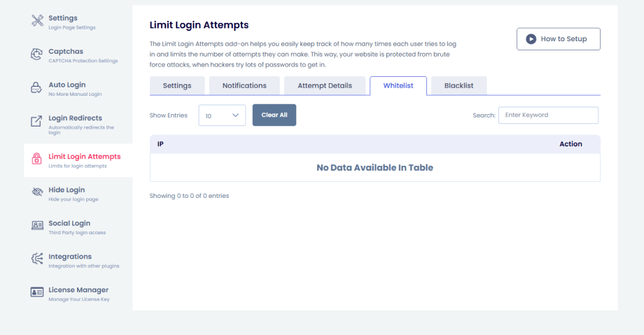644x335 pixels.
Task: Click the 'Limit Login Attempts' page heading
Action: 199,25
